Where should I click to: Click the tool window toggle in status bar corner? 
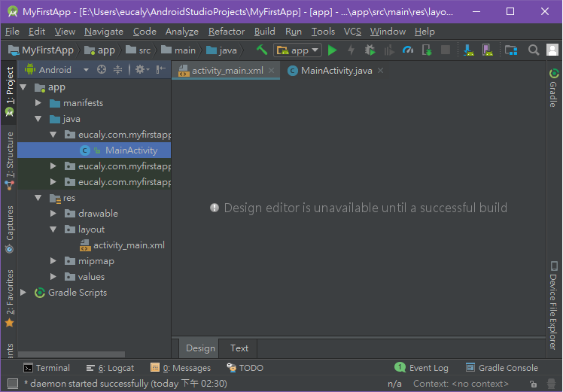(x=13, y=384)
